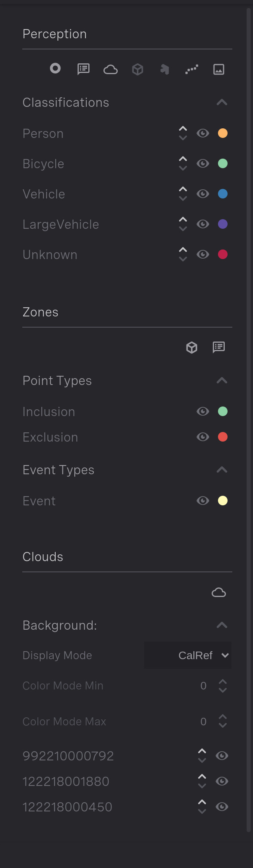Increase the Color Mode Max value
Viewport: 253px width, 868px height.
point(223,717)
